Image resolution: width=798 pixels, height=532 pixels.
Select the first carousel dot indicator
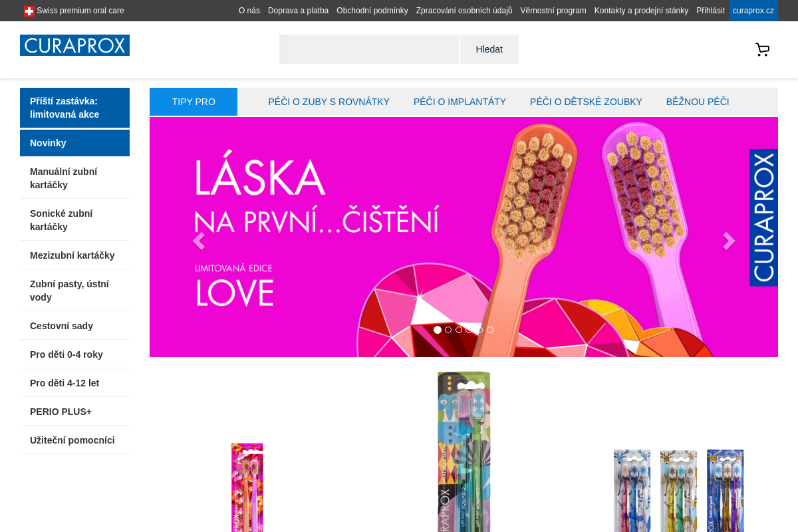438,330
